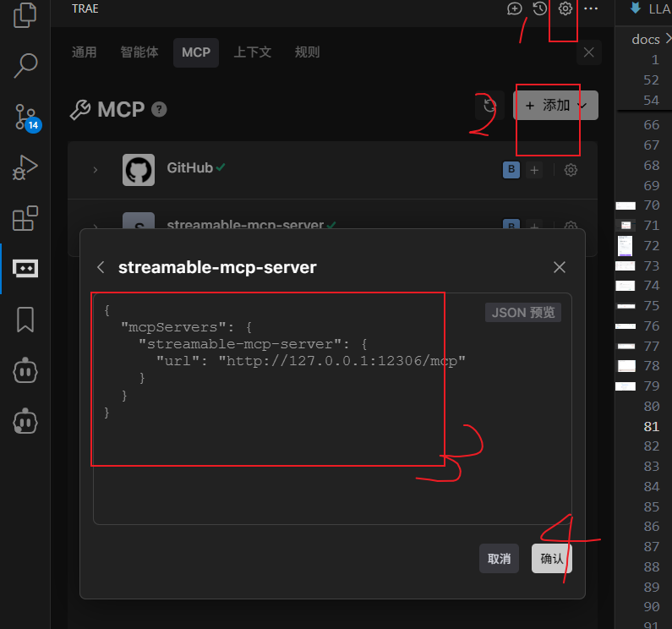Open chat history clock icon

click(539, 8)
